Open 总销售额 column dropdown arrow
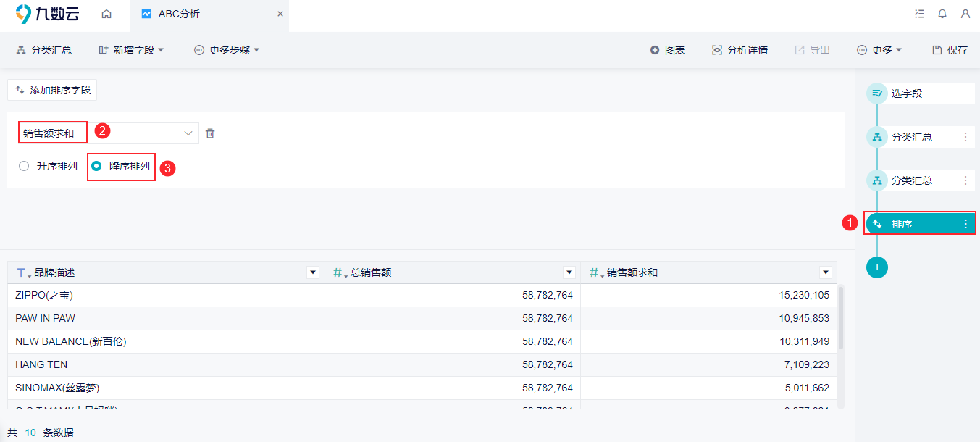Screen dimensions: 980x442 coord(569,272)
